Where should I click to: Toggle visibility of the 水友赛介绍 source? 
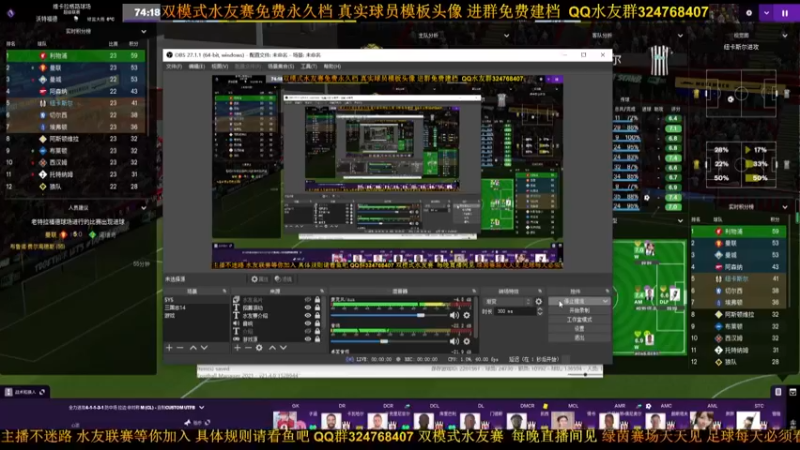[x=308, y=316]
